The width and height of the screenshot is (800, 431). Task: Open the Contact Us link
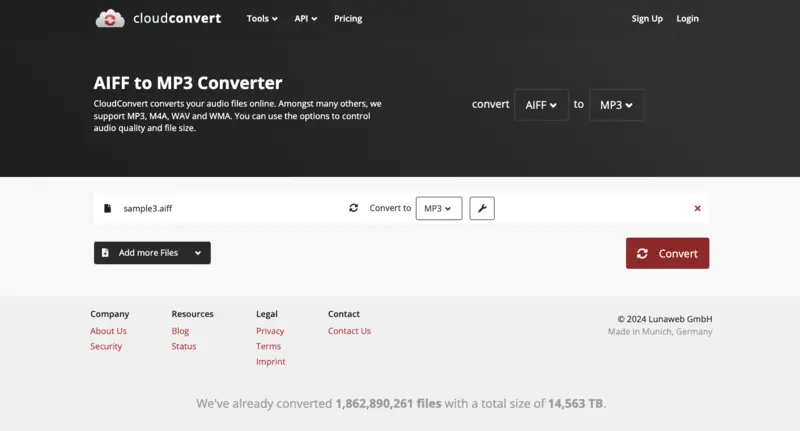349,331
